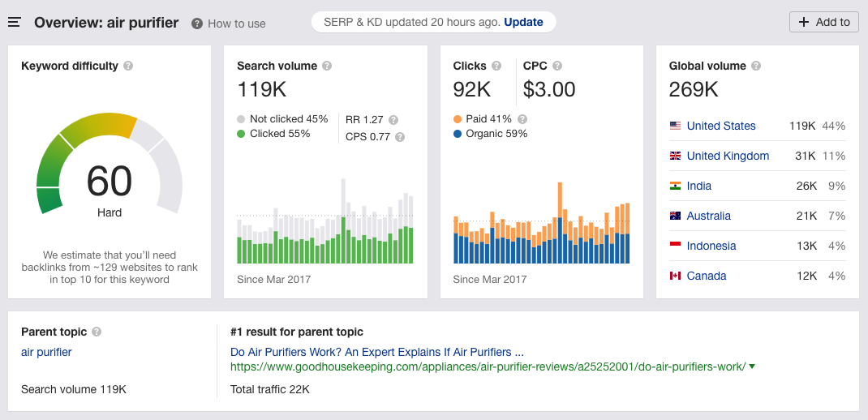This screenshot has width=868, height=420.
Task: Expand the goodhousekeeping URL dropdown arrow
Action: click(752, 366)
